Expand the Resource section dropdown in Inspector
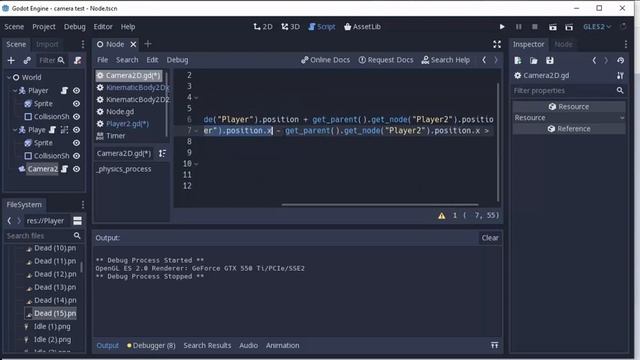Viewport: 640px width, 360px height. tap(622, 118)
